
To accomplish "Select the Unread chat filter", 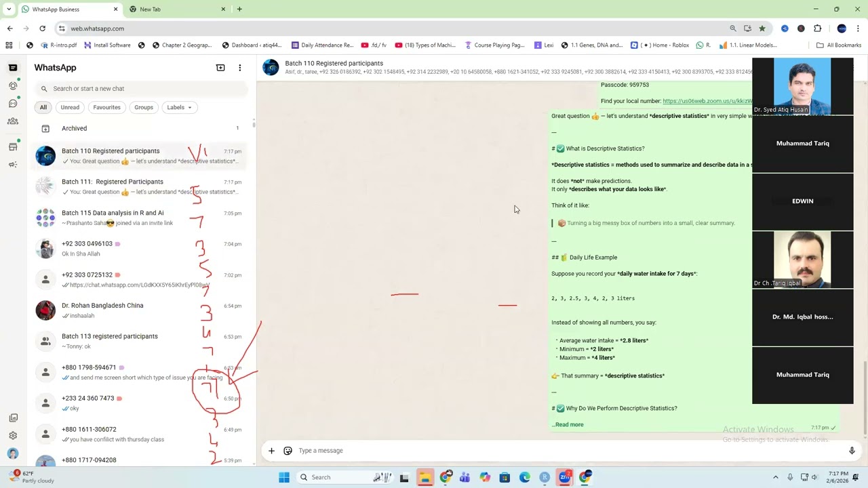I will click(x=70, y=107).
